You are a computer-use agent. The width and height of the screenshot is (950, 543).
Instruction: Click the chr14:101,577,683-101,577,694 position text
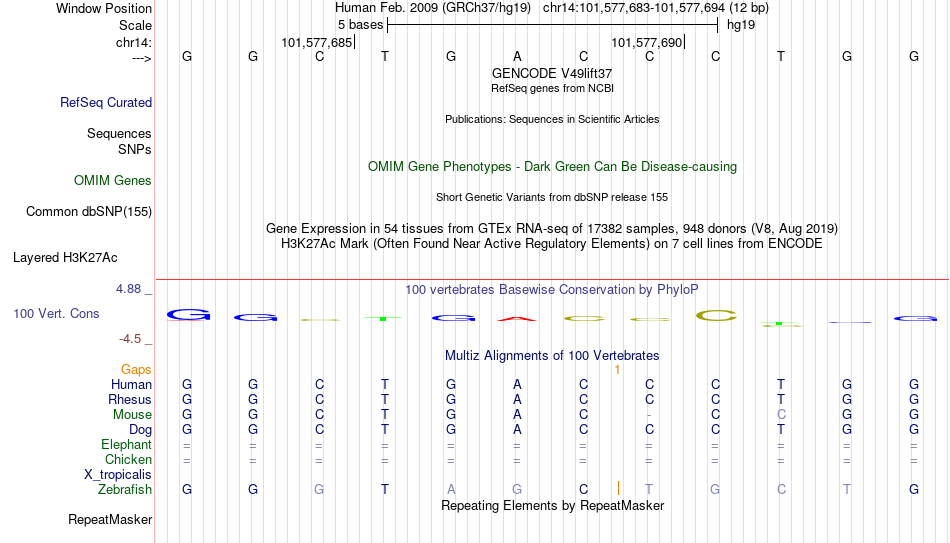point(656,8)
